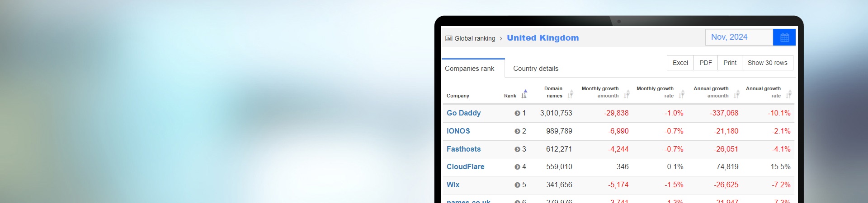Click the -29,838 monthly growth value
Viewport: 868px width, 203px height.
point(616,113)
